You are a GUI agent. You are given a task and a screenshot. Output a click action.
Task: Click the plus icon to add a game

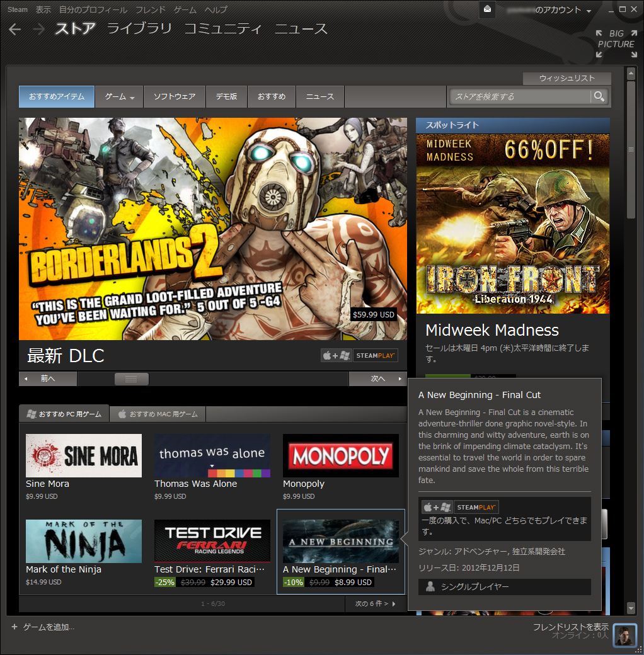14,627
